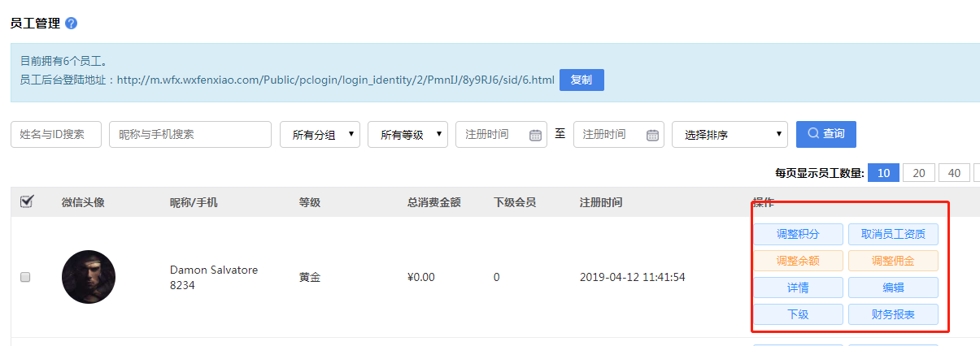The height and width of the screenshot is (346, 980).
Task: Set page size to 10 employees
Action: click(x=883, y=173)
